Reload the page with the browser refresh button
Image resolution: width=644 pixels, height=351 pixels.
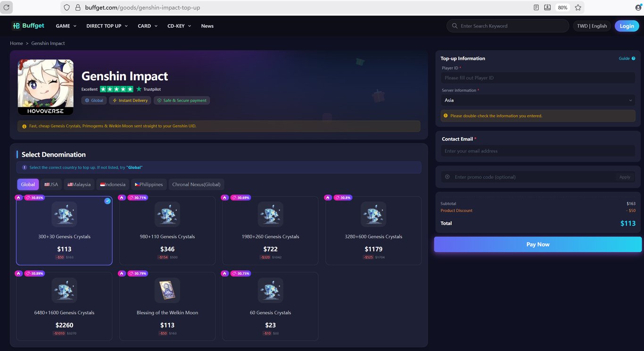[7, 8]
